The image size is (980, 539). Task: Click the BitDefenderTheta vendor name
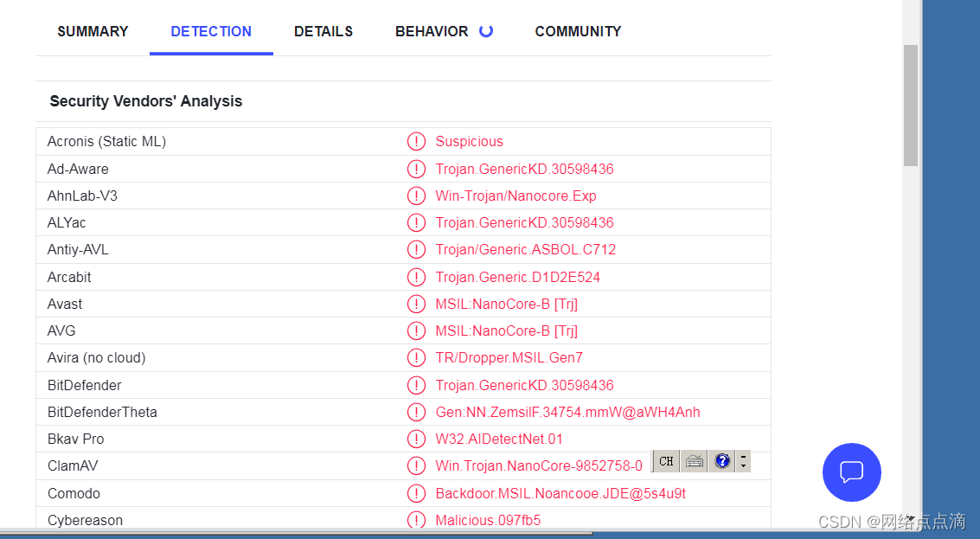(x=102, y=412)
